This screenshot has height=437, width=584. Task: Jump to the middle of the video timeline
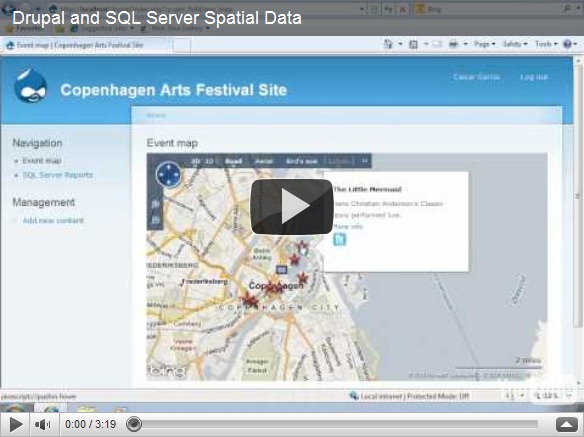coord(335,424)
